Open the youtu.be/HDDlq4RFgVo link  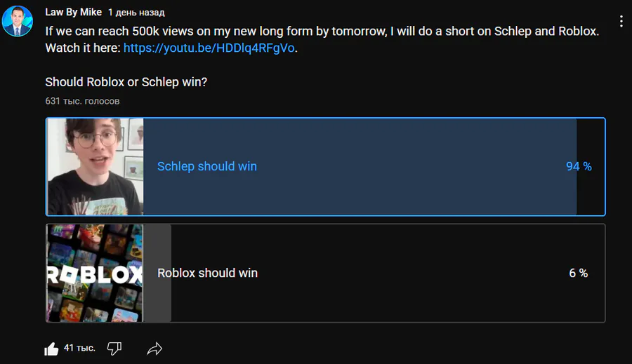(209, 48)
